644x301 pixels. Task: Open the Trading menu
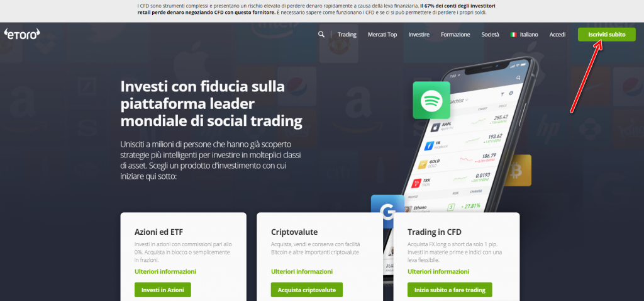347,35
